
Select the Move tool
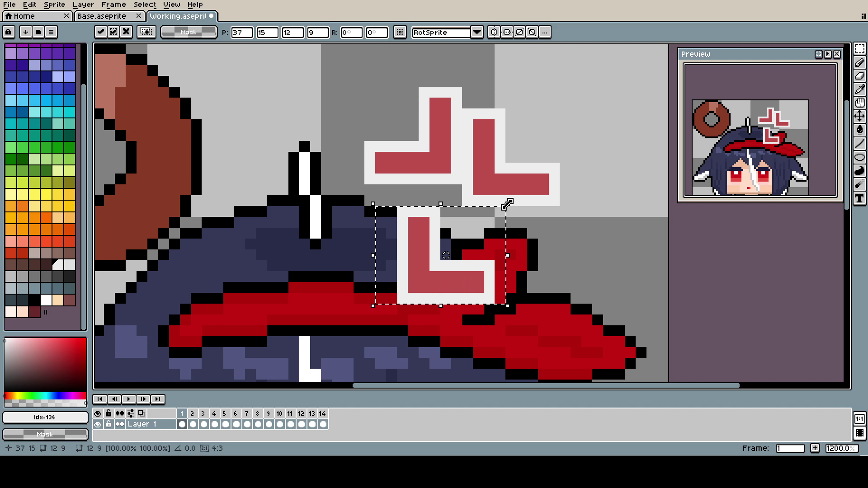pos(860,117)
